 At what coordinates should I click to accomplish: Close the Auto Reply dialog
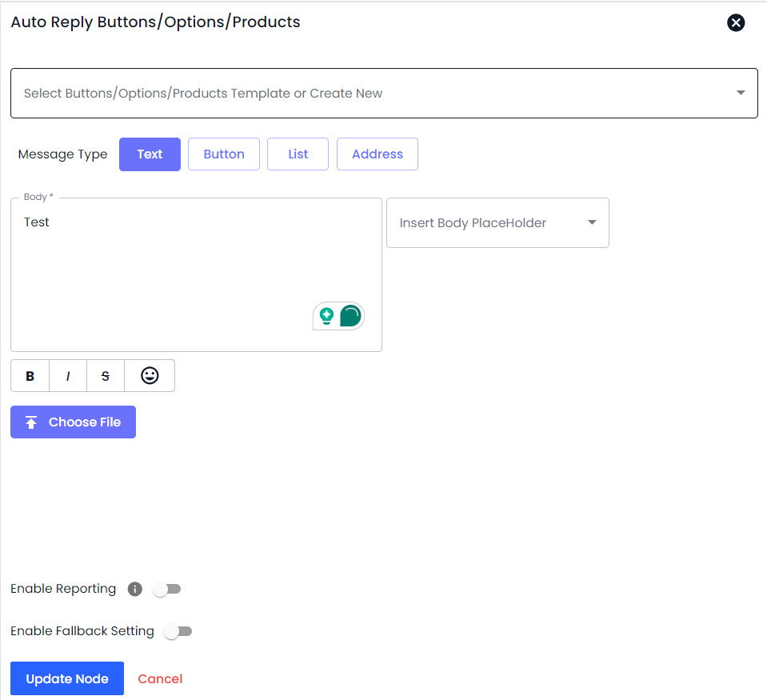pyautogui.click(x=736, y=22)
